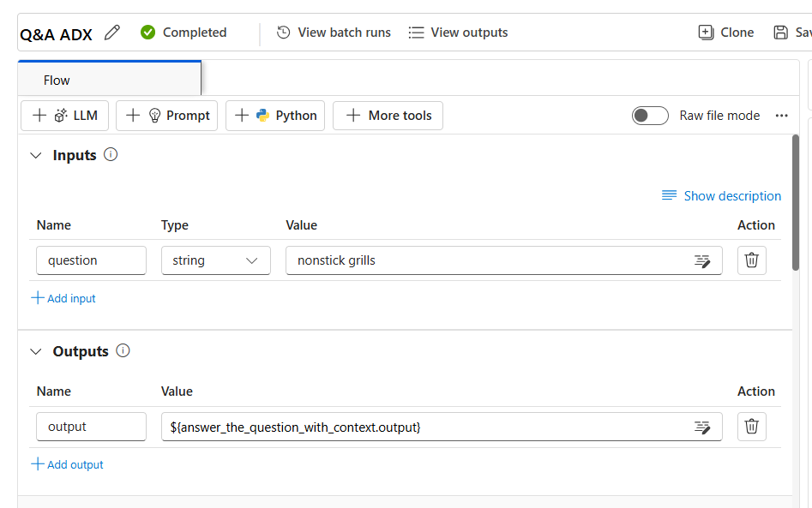Open the editor icon in output value field
This screenshot has height=508, width=812.
(701, 427)
